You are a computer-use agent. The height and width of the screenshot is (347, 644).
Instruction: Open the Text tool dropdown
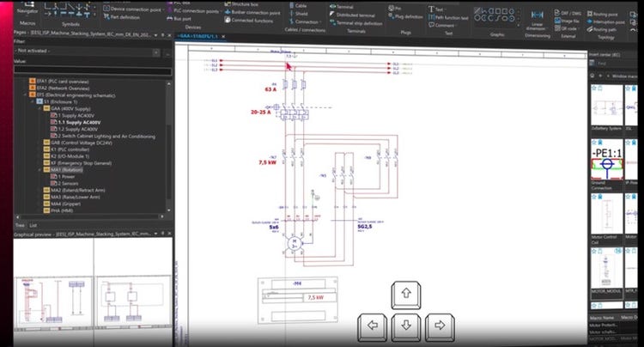point(445,9)
